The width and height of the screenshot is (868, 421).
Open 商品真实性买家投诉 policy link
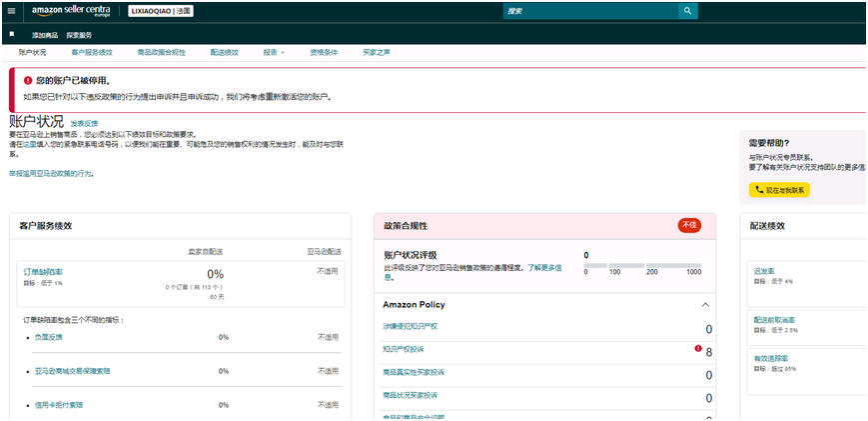[413, 372]
